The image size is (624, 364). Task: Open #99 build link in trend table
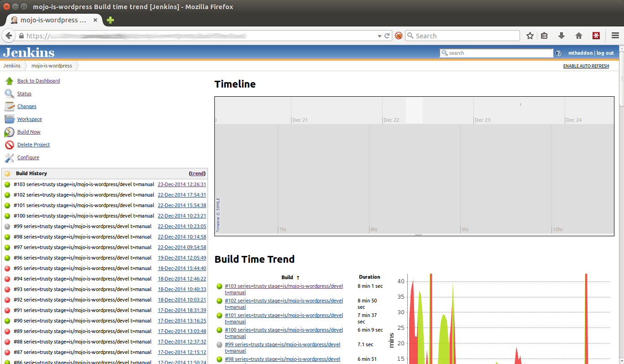(282, 348)
